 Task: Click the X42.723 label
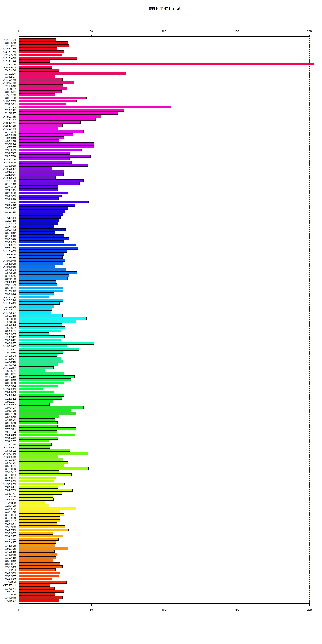(x=10, y=530)
